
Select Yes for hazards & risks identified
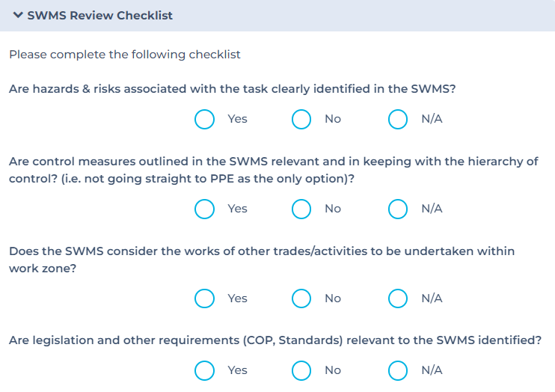(204, 119)
